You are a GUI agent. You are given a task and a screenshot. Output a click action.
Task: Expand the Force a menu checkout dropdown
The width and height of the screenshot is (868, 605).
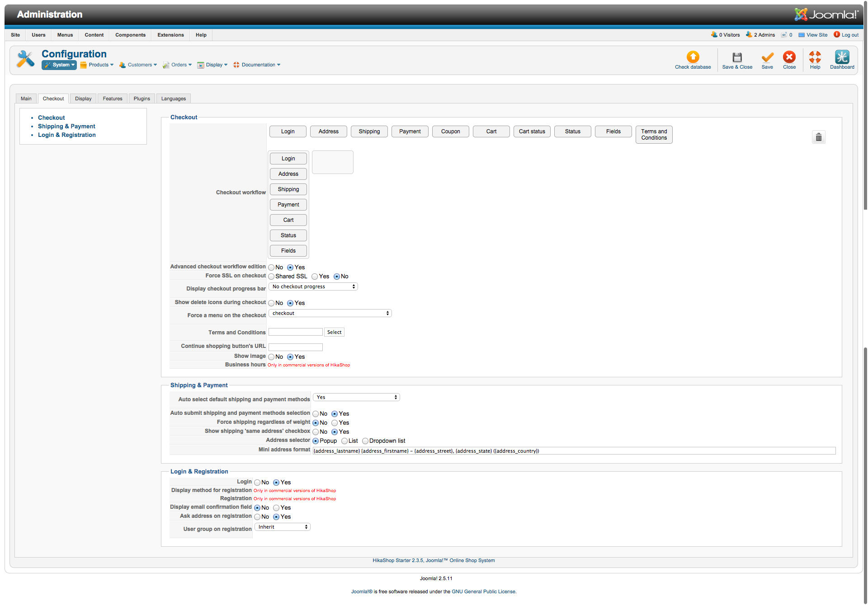[x=330, y=314]
